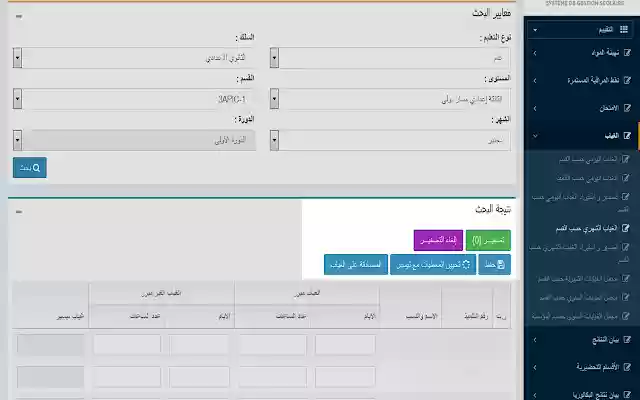Image resolution: width=640 pixels, height=400 pixels.
Task: Click the edit icon next to الغياب
Action: point(627,136)
